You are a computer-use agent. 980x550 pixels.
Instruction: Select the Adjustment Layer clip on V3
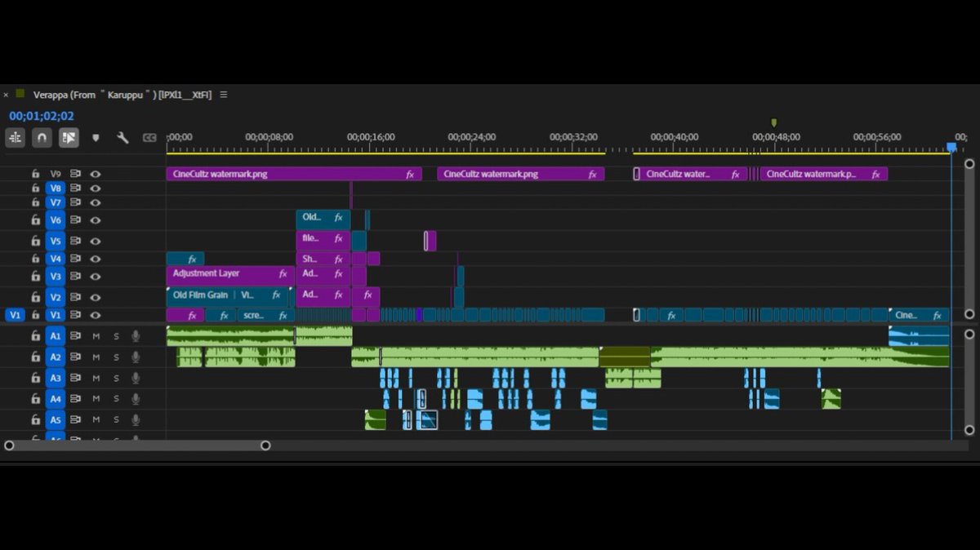click(230, 275)
